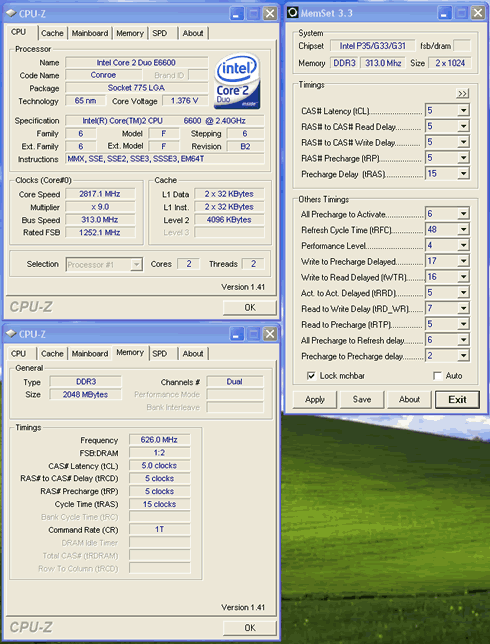This screenshot has height=644, width=490.
Task: Click the Bus Speed value 313.0 MHz
Action: point(100,220)
